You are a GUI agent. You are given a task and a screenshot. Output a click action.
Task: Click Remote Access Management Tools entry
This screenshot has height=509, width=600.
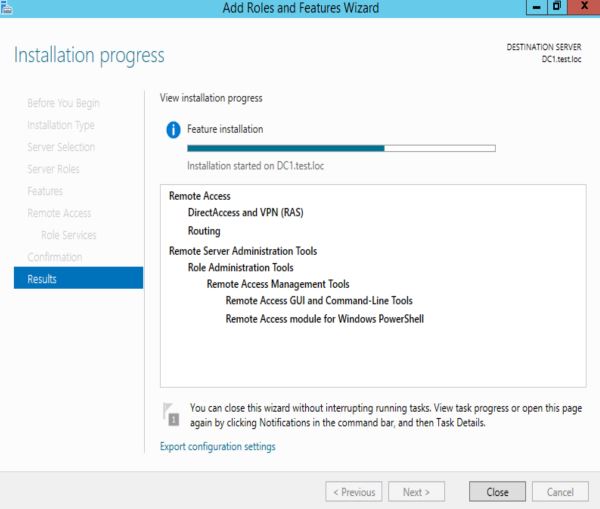point(278,284)
